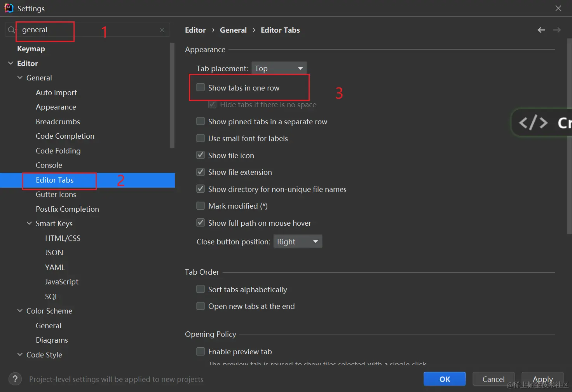Open Close button position dropdown

coord(298,242)
